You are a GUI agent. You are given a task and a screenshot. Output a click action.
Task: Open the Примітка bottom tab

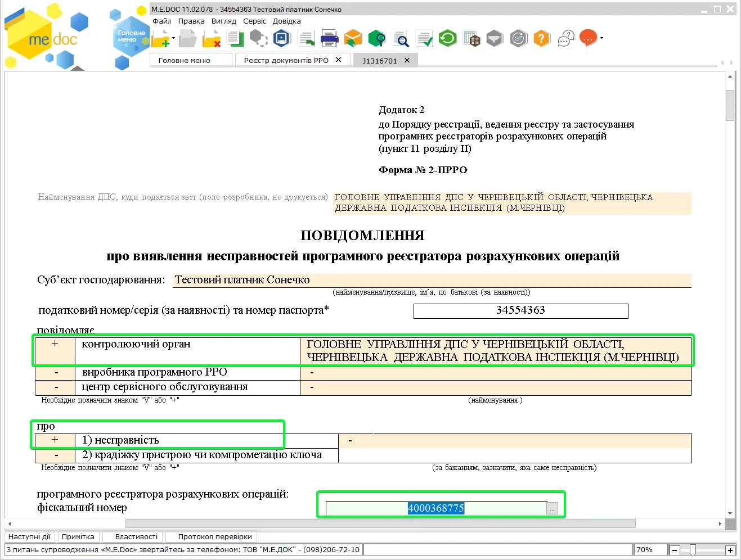tap(78, 536)
